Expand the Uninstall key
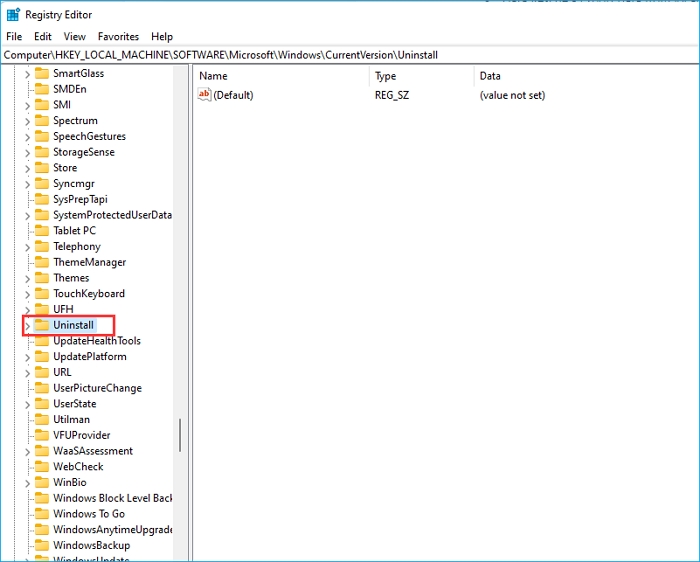Viewport: 700px width, 562px height. point(27,326)
